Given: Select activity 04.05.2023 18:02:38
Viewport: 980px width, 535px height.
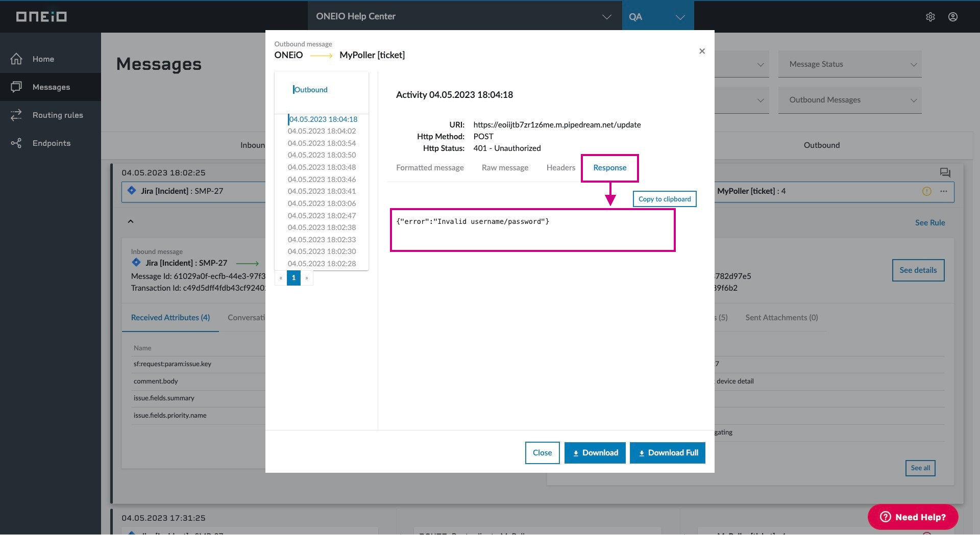Looking at the screenshot, I should click(x=322, y=227).
